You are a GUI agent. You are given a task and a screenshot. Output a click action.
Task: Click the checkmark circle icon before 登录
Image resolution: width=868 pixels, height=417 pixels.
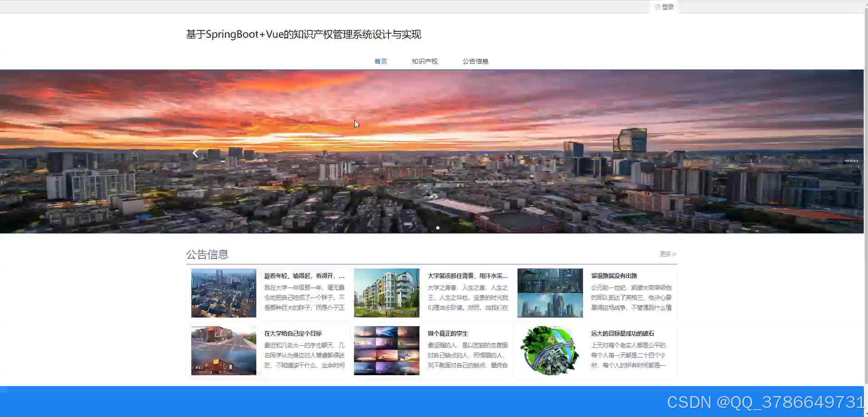tap(658, 6)
